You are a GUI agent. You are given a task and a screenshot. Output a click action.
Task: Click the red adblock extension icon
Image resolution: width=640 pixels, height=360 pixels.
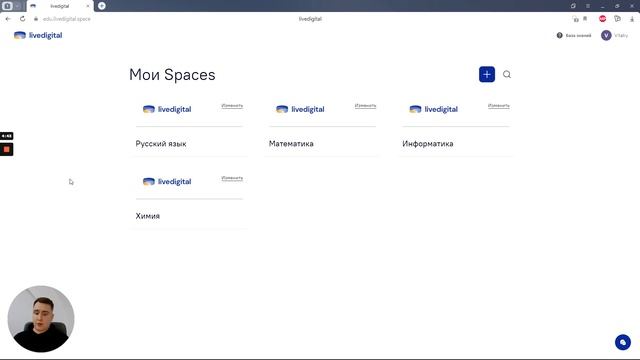[602, 19]
